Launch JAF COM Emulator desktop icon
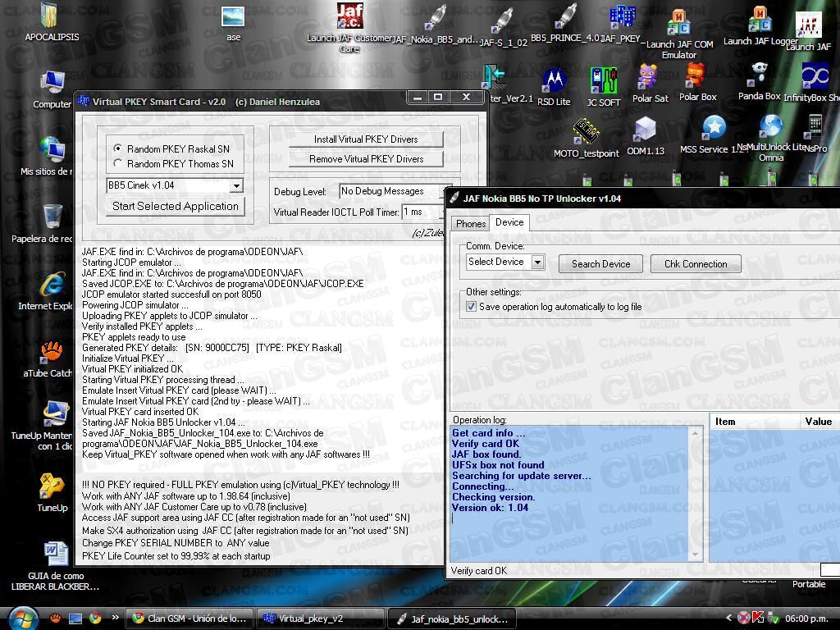Screen dimensions: 840x630 pos(678,22)
